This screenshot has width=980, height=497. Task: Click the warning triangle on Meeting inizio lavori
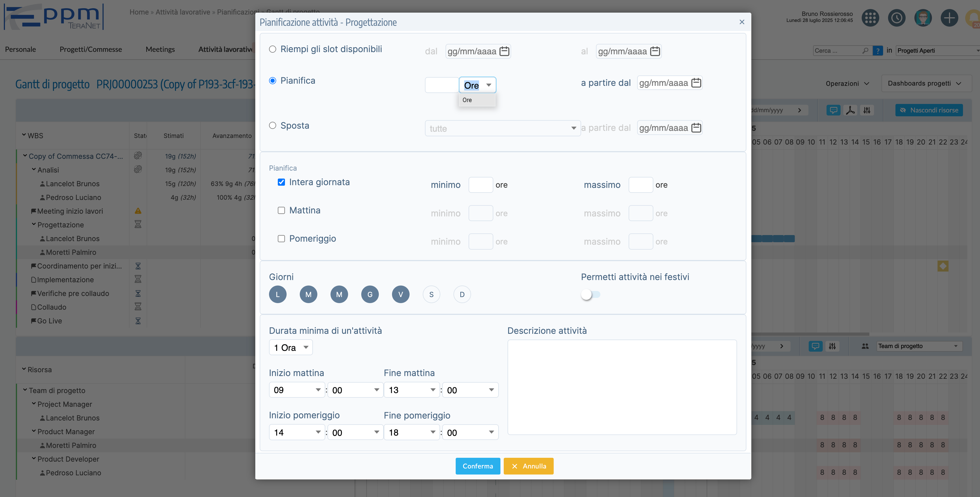(x=138, y=211)
